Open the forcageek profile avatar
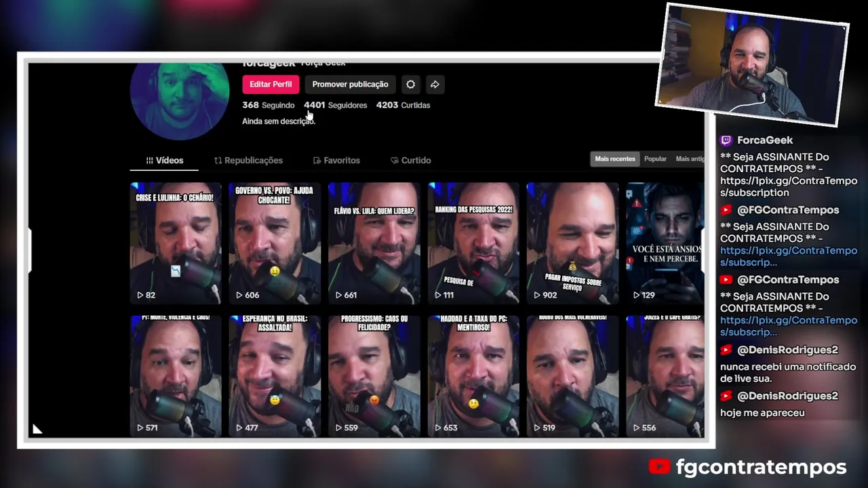 [180, 100]
